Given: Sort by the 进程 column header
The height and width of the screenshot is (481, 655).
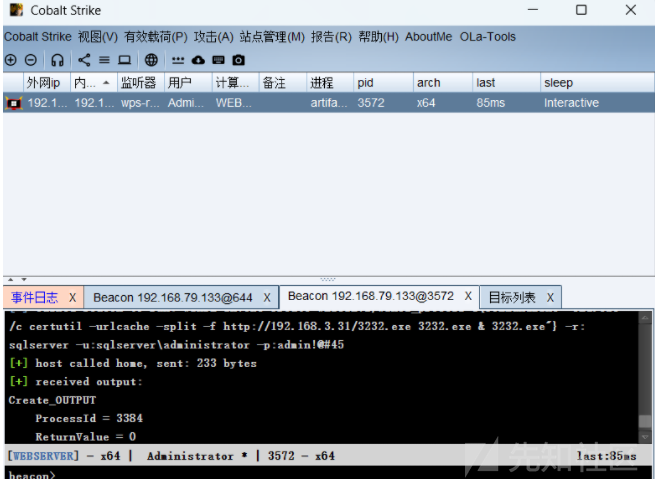Looking at the screenshot, I should 330,83.
